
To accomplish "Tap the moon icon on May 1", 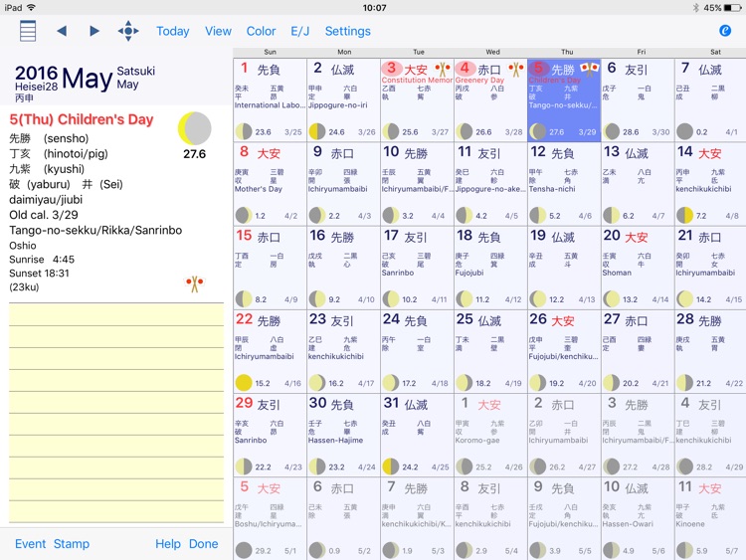I will click(244, 131).
